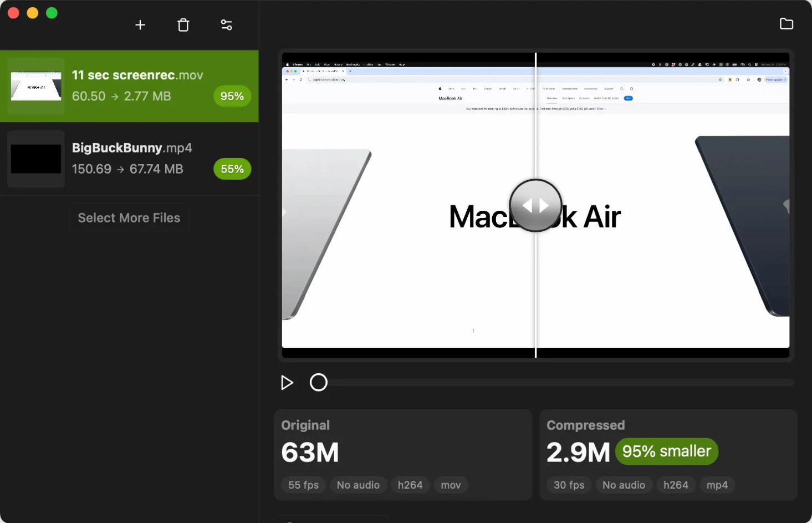Click the h264 tag under Original
812x523 pixels.
point(410,485)
